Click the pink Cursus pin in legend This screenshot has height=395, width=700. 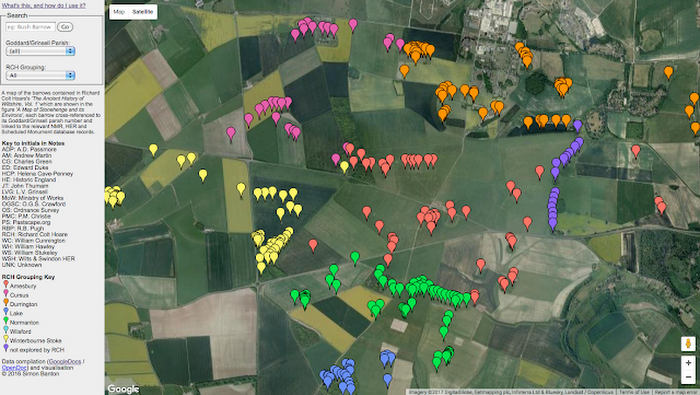tap(6, 293)
